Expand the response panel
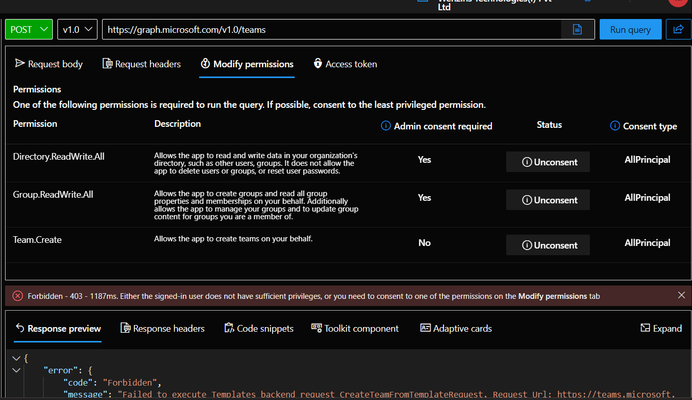Screen dimensions: 692x400 pyautogui.click(x=661, y=328)
